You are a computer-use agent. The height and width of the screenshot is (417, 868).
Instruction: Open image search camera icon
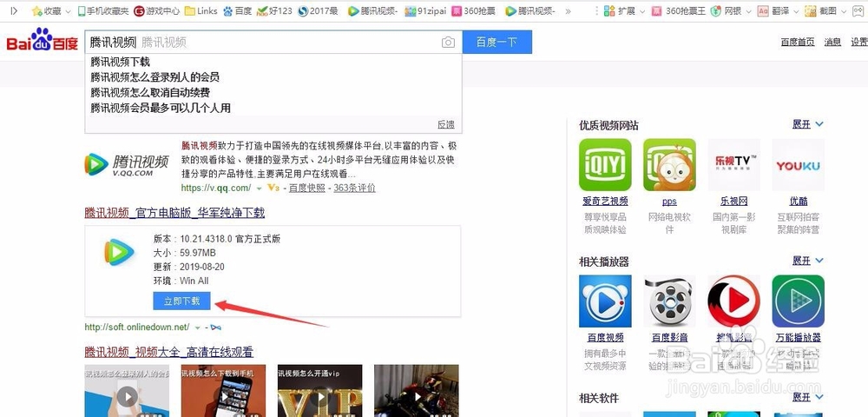[x=448, y=42]
